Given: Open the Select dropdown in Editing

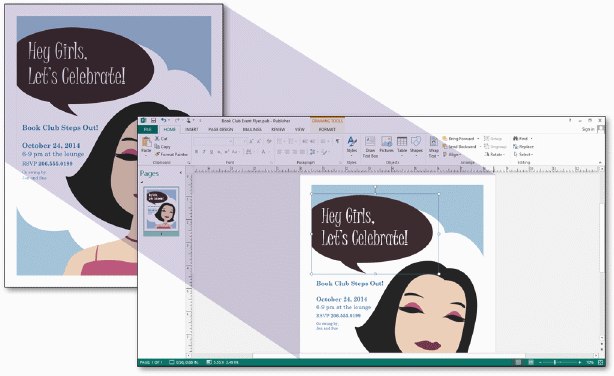Looking at the screenshot, I should coord(523,154).
